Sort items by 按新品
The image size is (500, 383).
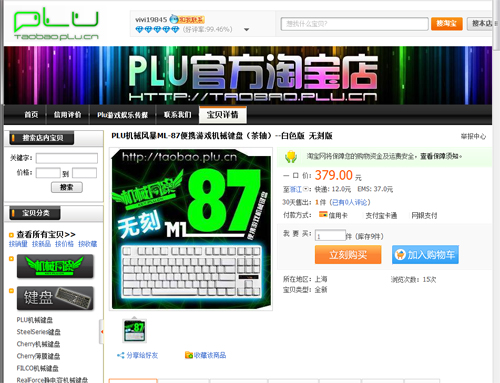[41, 244]
